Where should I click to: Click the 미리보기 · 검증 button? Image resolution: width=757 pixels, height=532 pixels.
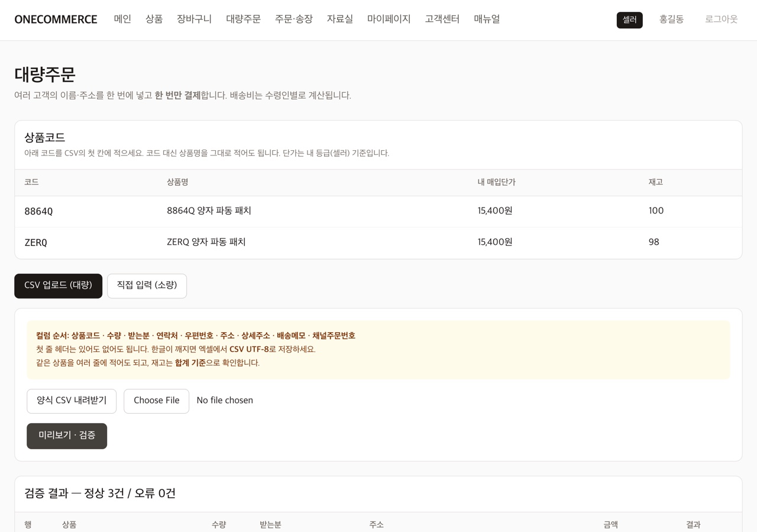point(67,436)
